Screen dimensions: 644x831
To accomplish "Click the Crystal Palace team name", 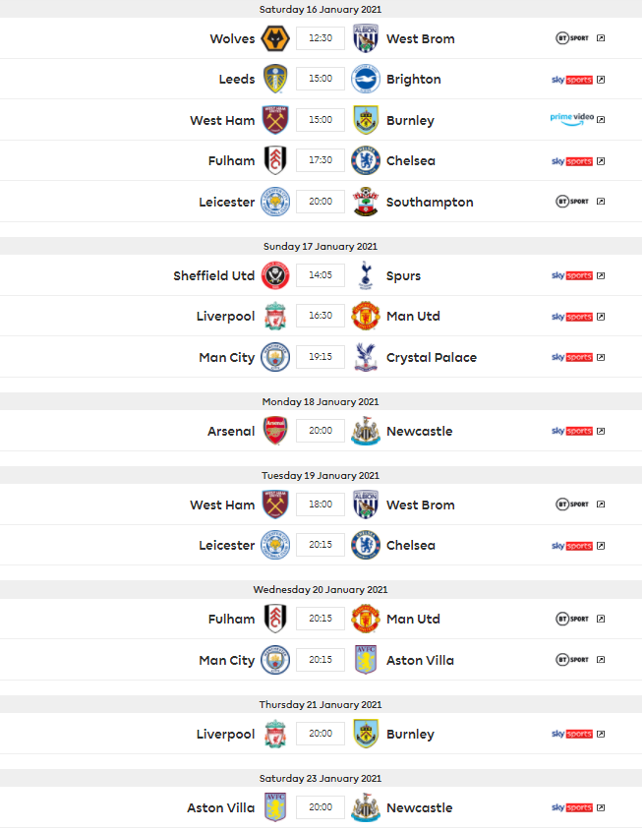I will click(432, 358).
